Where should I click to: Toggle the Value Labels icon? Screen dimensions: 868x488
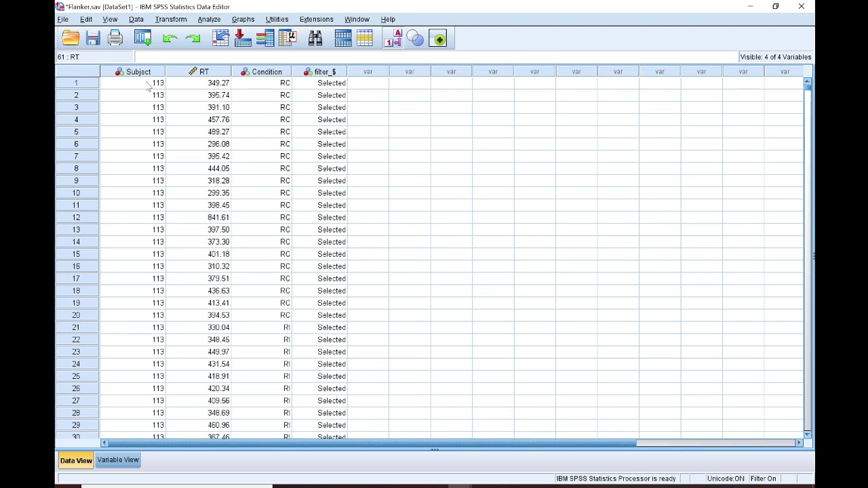(393, 39)
